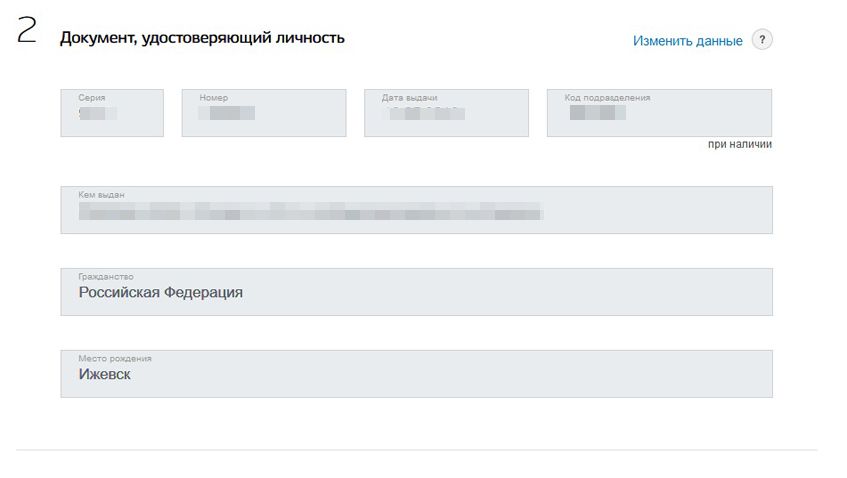This screenshot has height=478, width=847.
Task: Click the blurred code in 'Код подразделения'
Action: [x=597, y=112]
